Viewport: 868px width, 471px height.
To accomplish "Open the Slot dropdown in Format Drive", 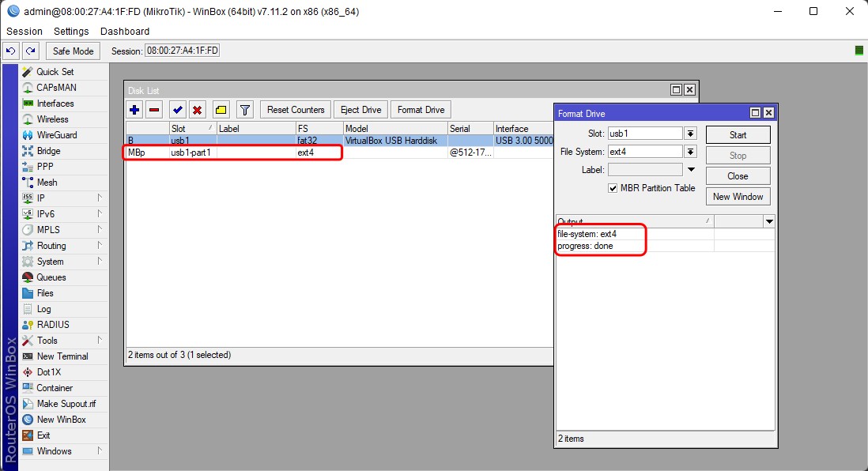I will tap(690, 134).
